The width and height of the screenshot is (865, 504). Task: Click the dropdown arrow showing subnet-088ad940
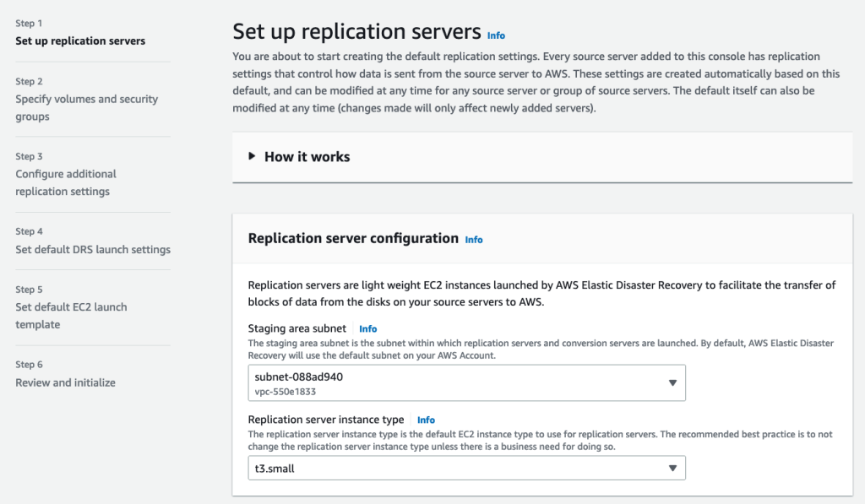(673, 382)
